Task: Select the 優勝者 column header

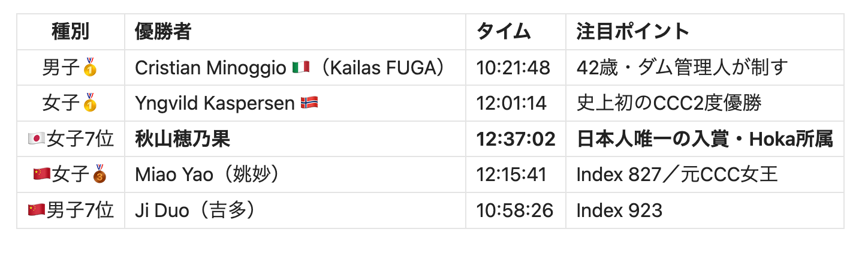Action: pos(163,31)
